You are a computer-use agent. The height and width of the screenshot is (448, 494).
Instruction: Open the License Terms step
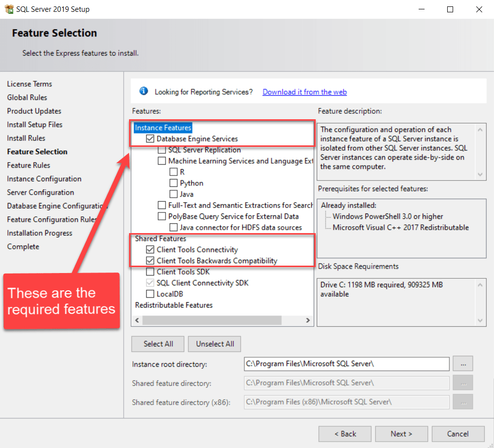click(30, 84)
